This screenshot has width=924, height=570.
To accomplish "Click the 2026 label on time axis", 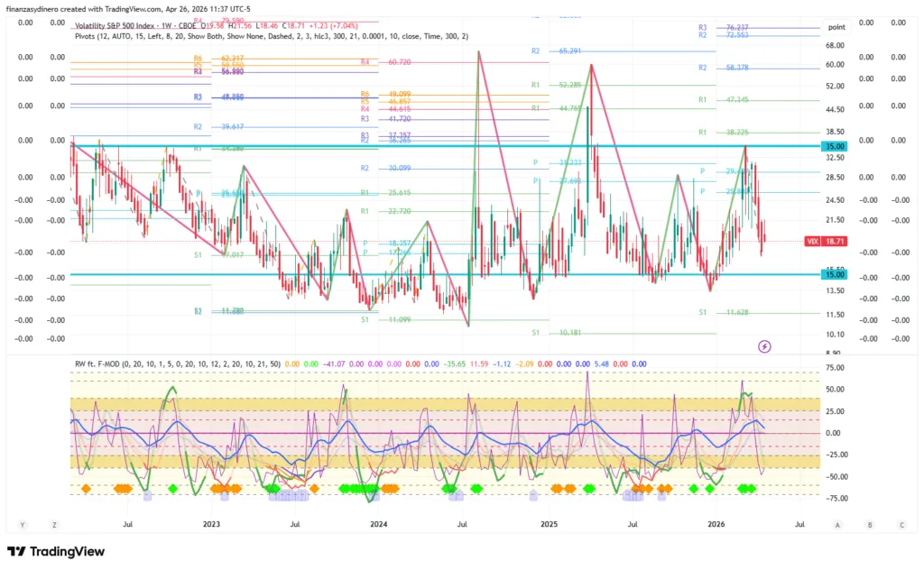I will click(x=717, y=523).
